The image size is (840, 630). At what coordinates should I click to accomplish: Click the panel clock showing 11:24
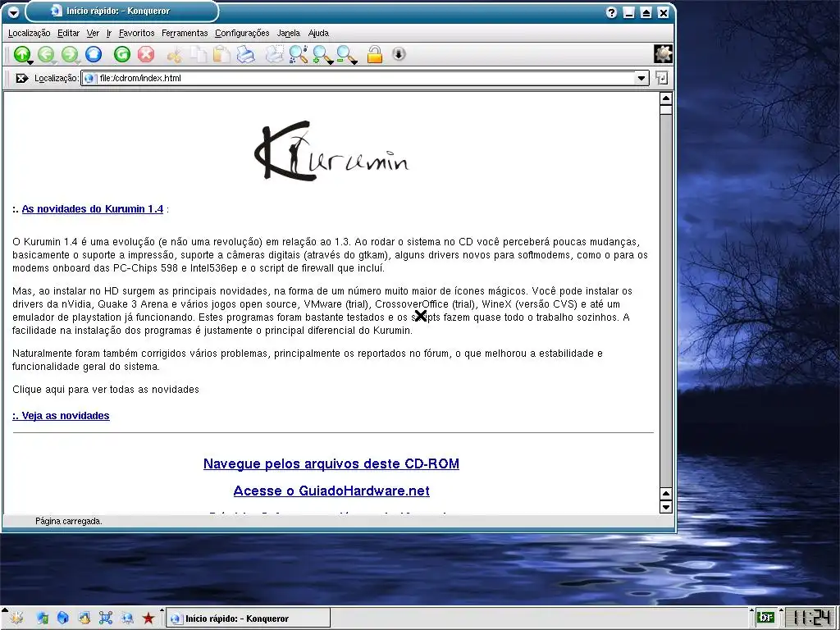pos(812,618)
